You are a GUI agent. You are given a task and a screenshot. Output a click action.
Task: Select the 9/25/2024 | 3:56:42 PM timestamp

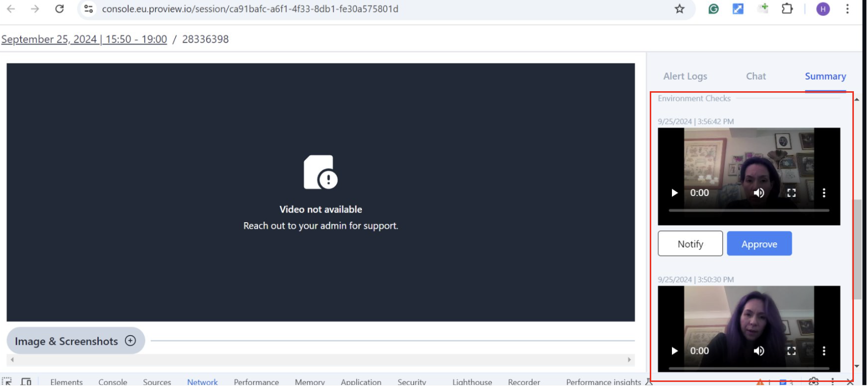696,121
